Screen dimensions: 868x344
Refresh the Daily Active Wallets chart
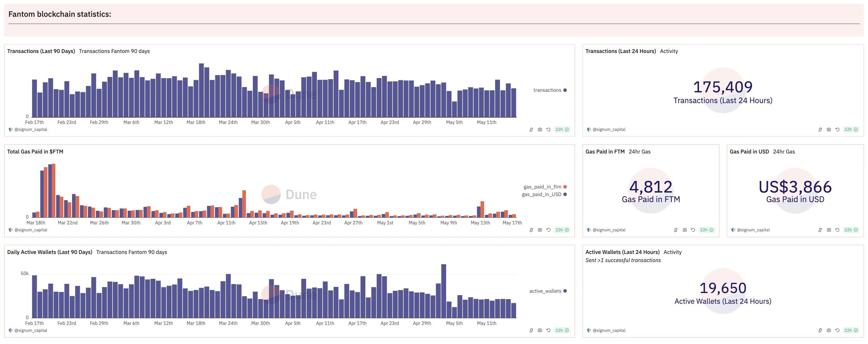point(548,330)
